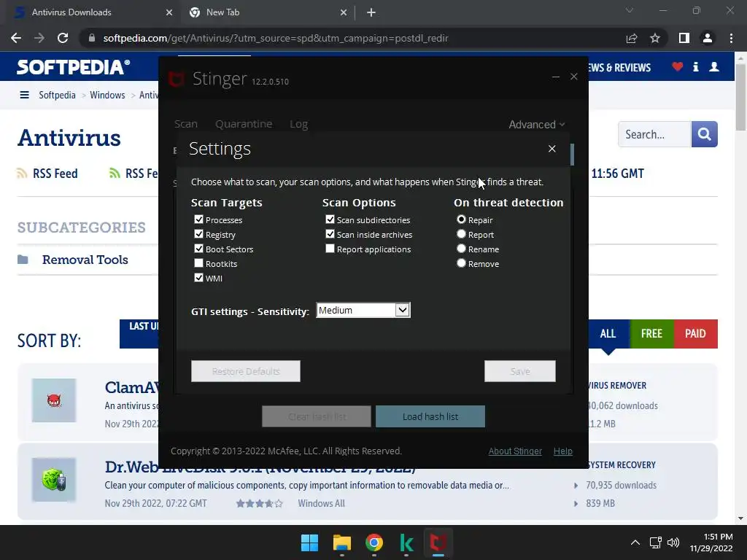Enable the Rootkits scan target
This screenshot has width=747, height=560.
199,263
